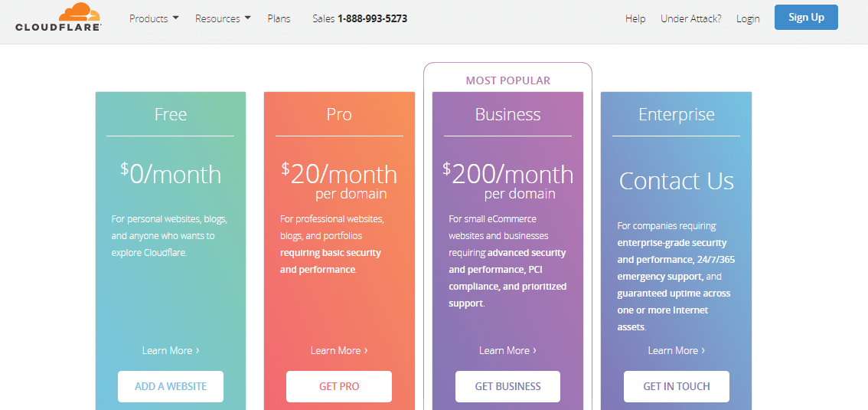Open the Resources dropdown menu

coord(223,18)
